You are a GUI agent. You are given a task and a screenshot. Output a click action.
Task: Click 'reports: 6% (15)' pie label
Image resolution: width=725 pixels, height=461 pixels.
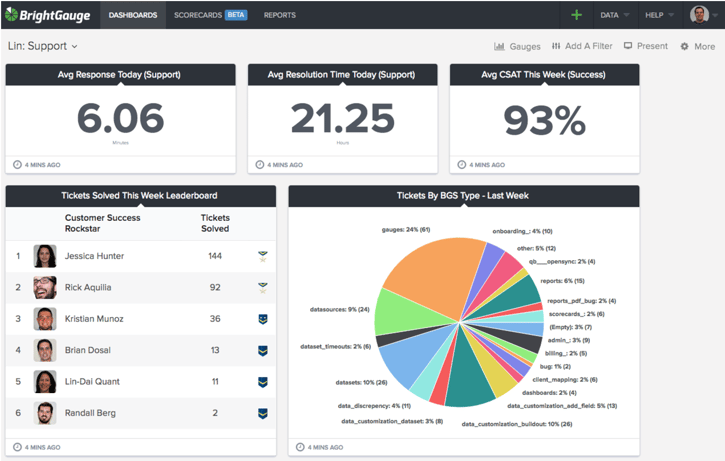[x=562, y=281]
